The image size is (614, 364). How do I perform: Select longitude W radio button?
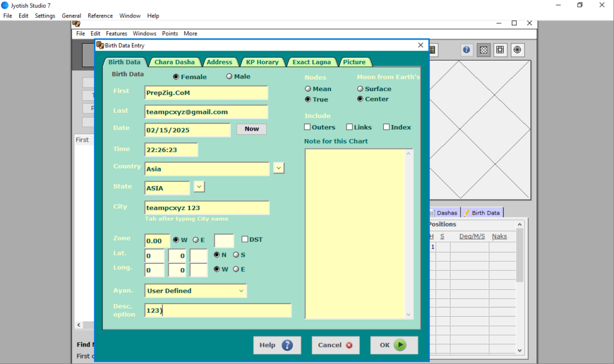point(216,269)
